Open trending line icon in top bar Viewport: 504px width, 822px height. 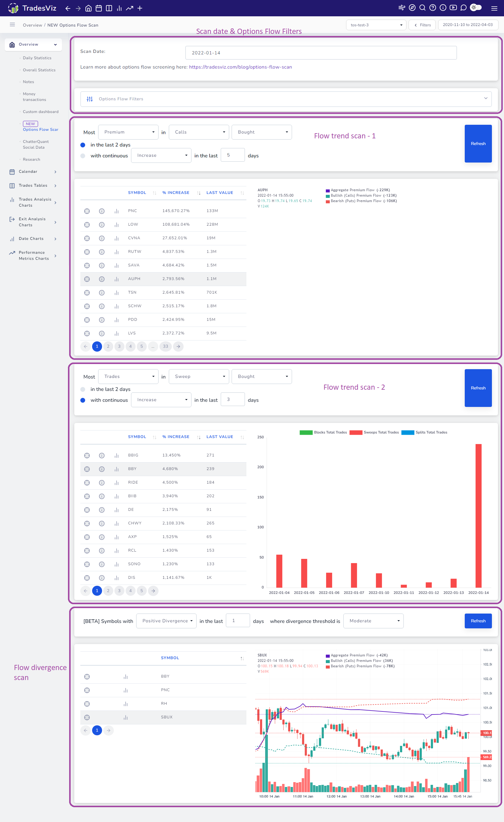coord(130,8)
